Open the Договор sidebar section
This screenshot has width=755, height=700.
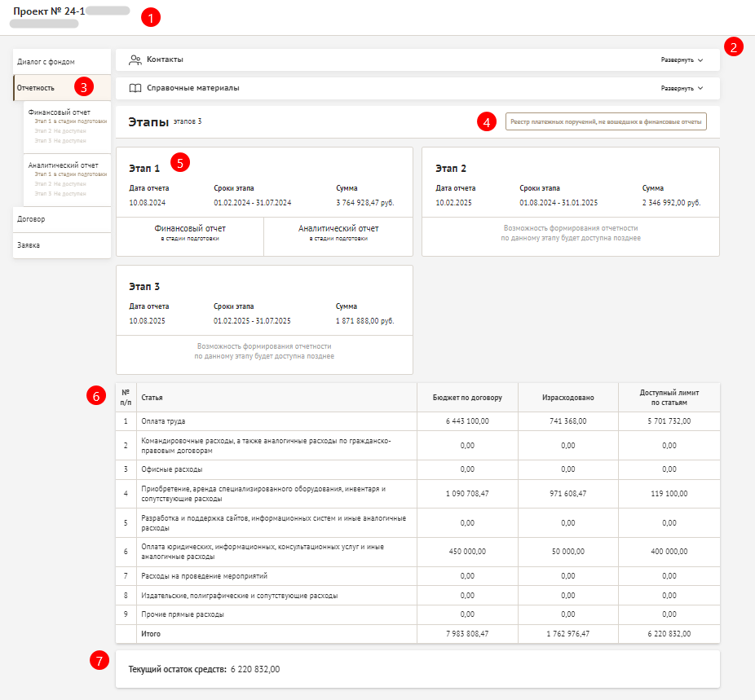pos(31,219)
